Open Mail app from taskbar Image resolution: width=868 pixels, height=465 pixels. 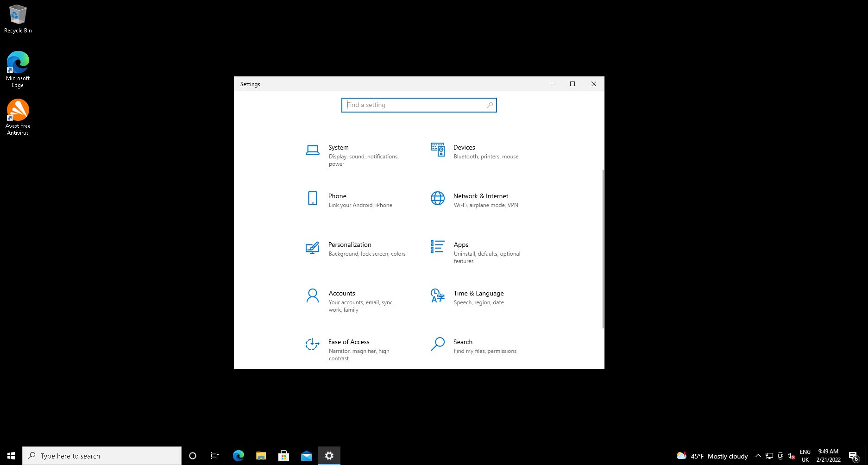[307, 456]
